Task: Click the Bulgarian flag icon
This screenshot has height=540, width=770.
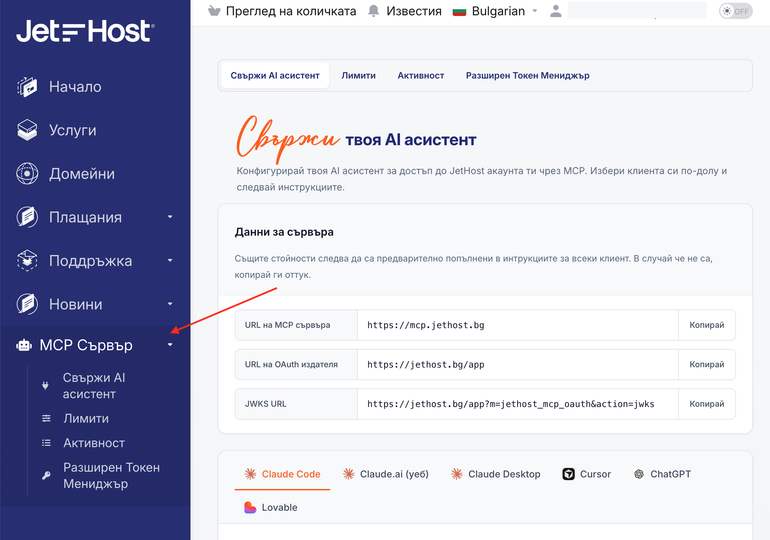Action: (x=459, y=11)
